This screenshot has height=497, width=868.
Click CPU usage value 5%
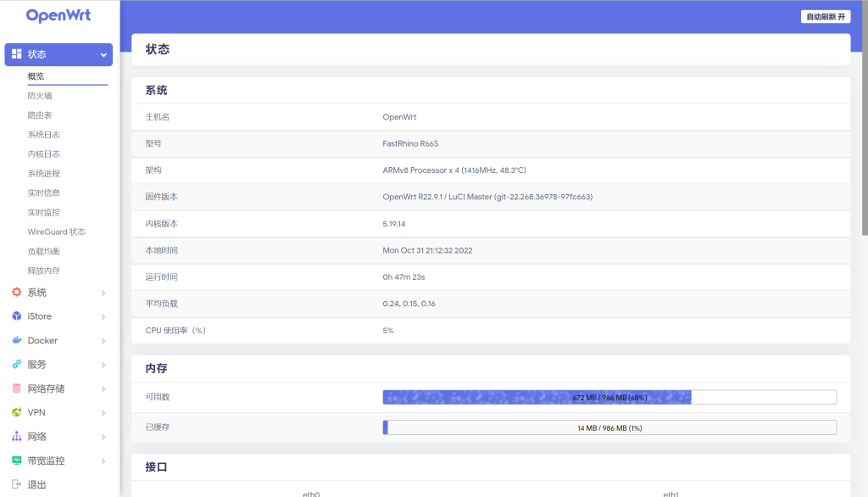click(x=388, y=330)
